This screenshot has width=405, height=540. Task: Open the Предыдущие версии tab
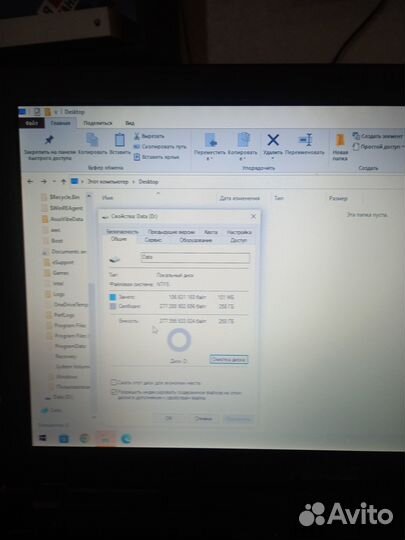point(171,232)
